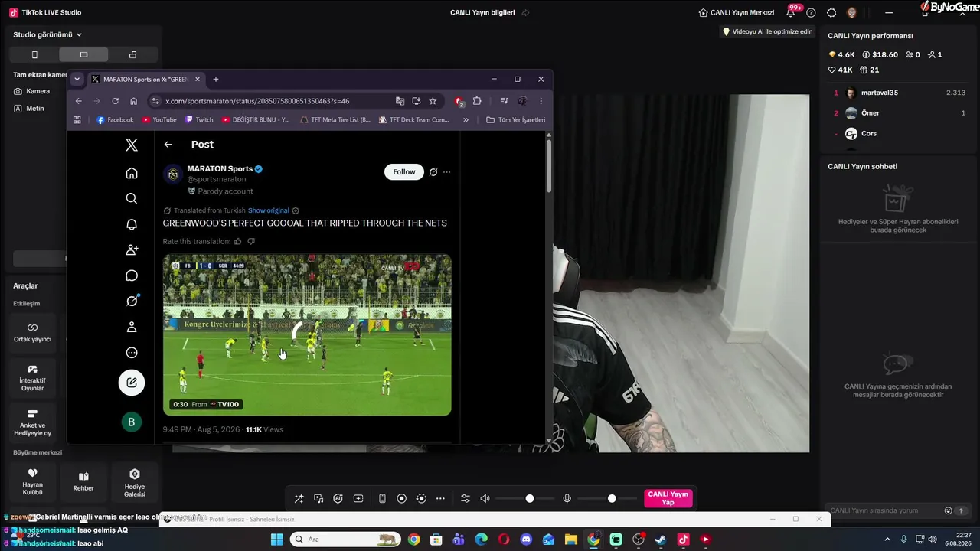Reload the page in the browser
Screen dimensions: 980x551
tap(115, 101)
